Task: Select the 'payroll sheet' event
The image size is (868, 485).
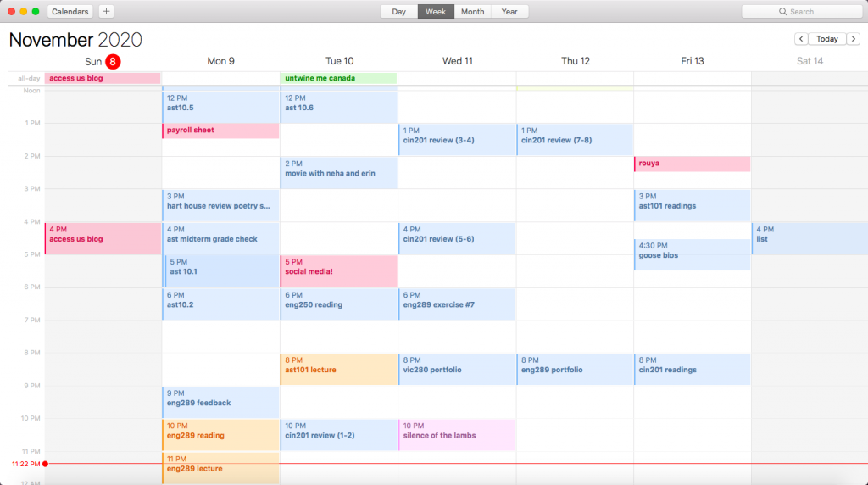Action: point(220,131)
